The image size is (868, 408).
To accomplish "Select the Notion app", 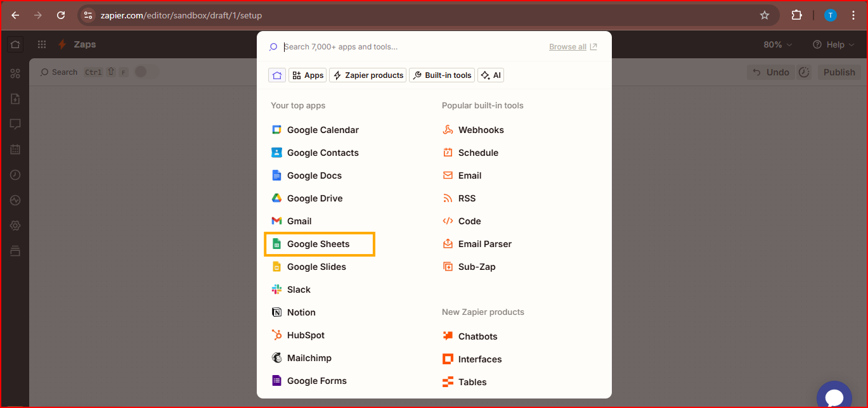I will (294, 312).
